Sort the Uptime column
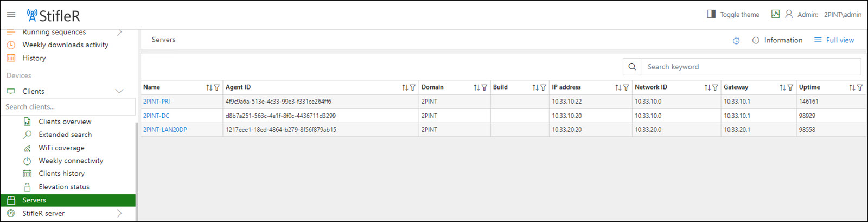This screenshot has height=222, width=868. pyautogui.click(x=852, y=87)
